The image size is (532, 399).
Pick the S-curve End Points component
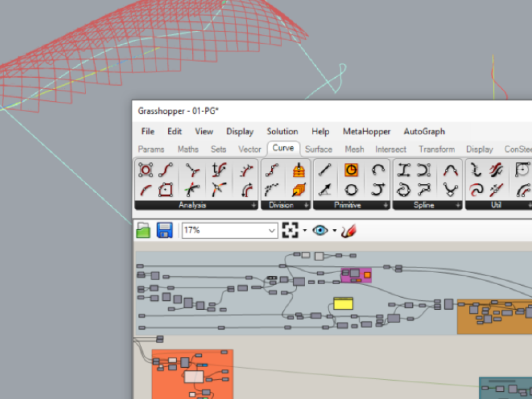click(165, 170)
